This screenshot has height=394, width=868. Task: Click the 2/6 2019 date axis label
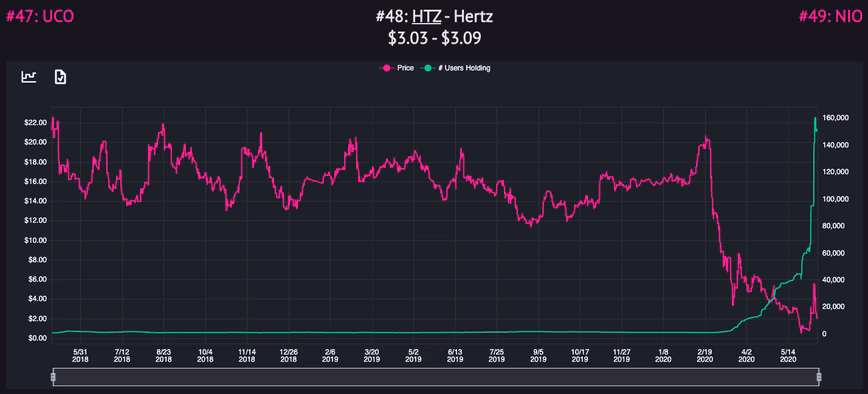point(330,355)
